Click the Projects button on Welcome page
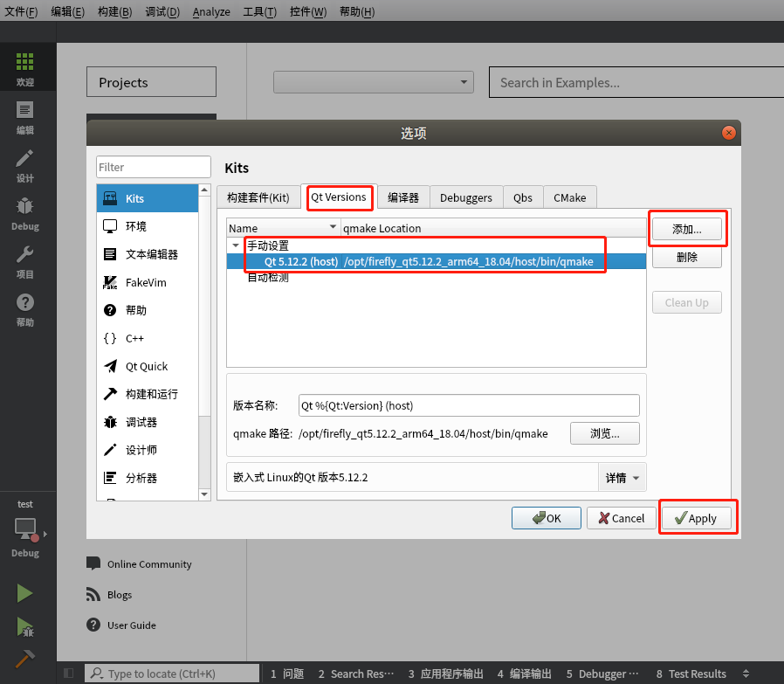The image size is (784, 684). [151, 82]
